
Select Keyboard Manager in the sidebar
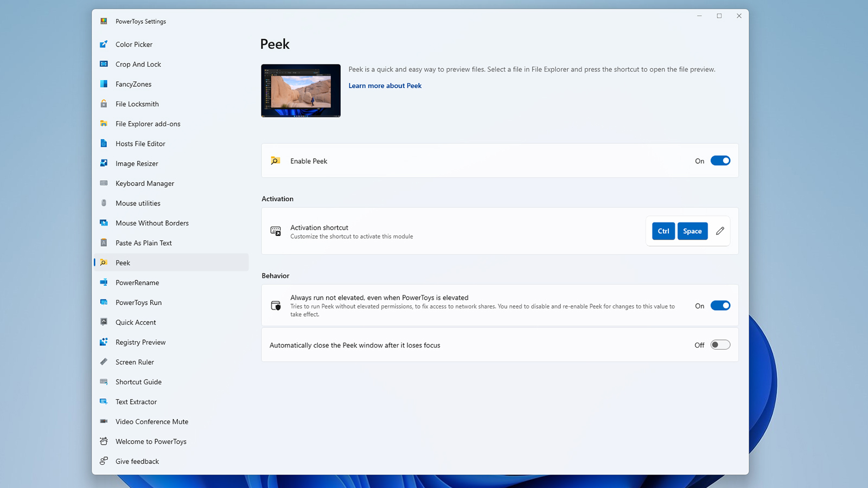pyautogui.click(x=171, y=183)
